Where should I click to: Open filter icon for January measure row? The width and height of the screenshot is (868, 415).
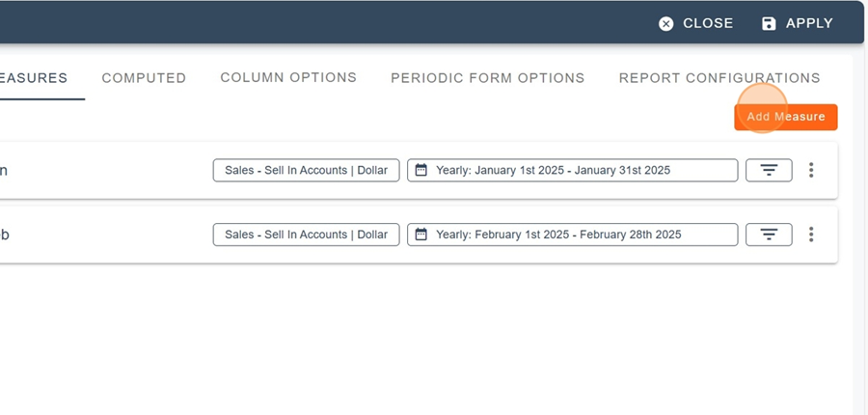769,170
